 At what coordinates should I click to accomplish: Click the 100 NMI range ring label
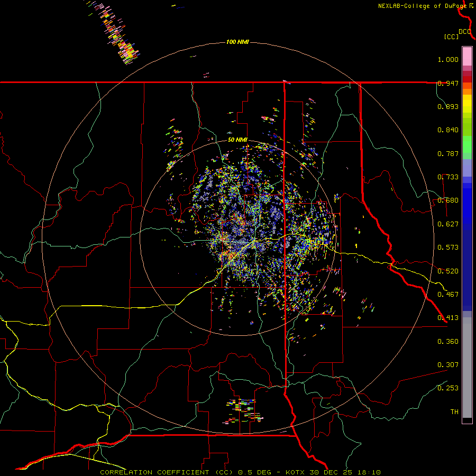click(x=237, y=42)
